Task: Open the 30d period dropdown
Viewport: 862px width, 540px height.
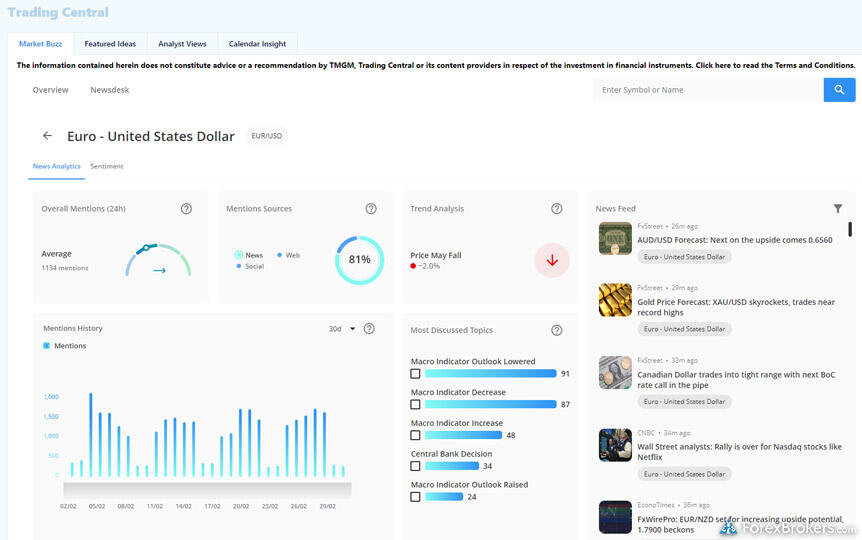Action: [x=342, y=328]
